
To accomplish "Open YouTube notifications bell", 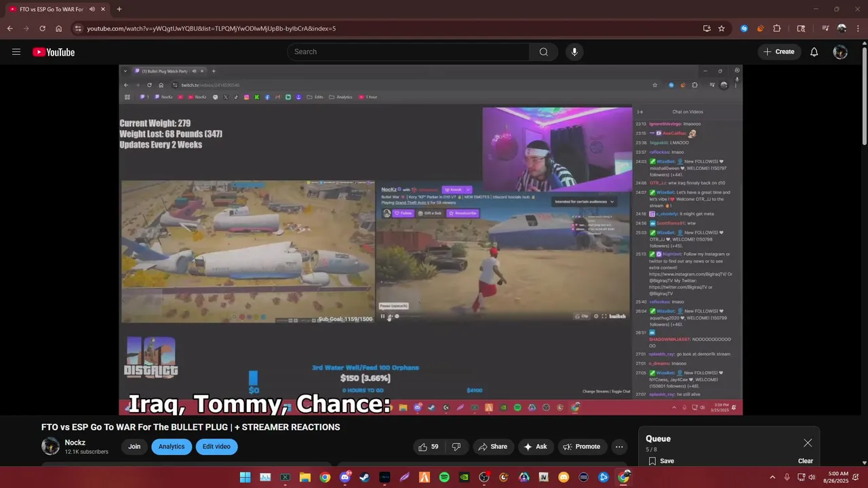I will coord(814,52).
